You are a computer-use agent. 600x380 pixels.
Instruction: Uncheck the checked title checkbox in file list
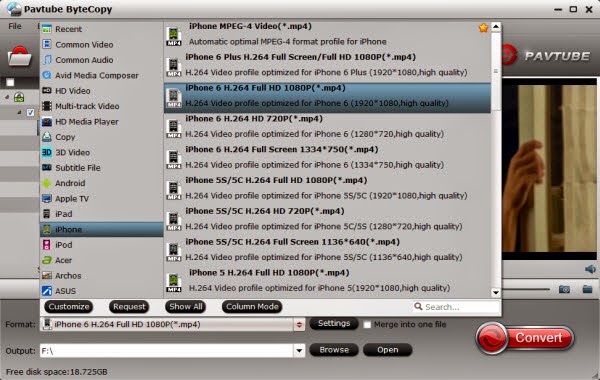click(x=30, y=113)
